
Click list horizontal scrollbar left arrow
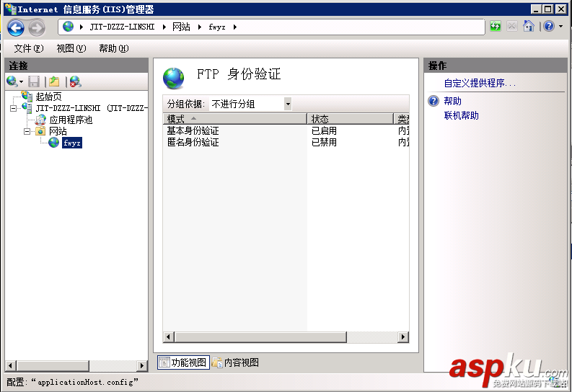coord(169,337)
